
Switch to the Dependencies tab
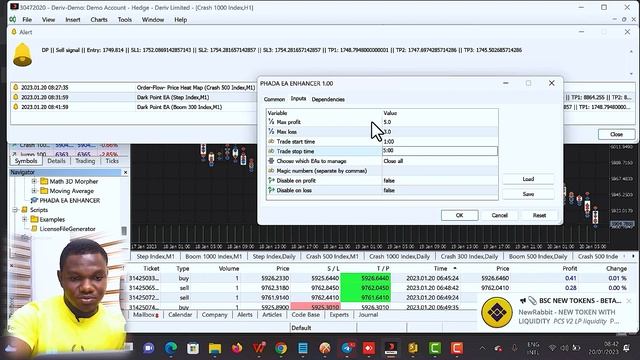[328, 99]
